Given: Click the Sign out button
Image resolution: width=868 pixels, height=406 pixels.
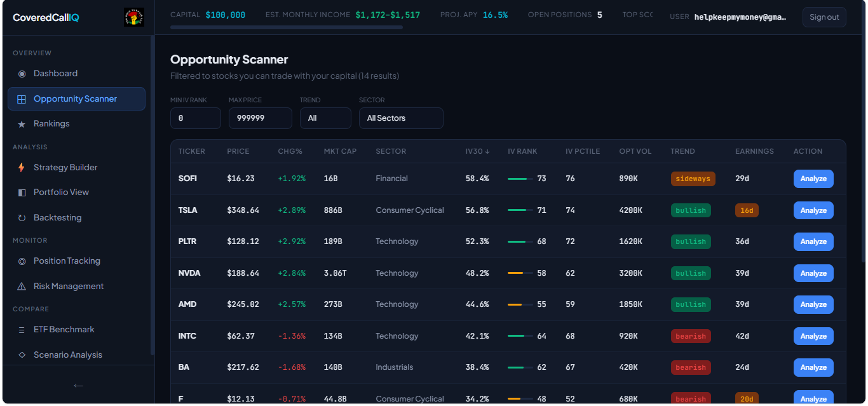Looking at the screenshot, I should coord(824,17).
